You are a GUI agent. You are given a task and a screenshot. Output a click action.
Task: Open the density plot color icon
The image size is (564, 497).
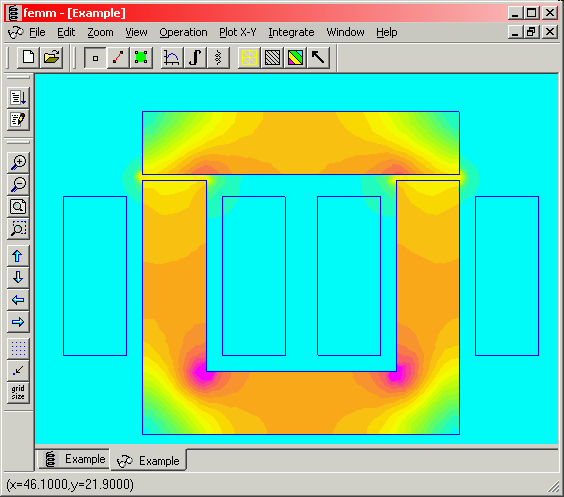click(295, 58)
